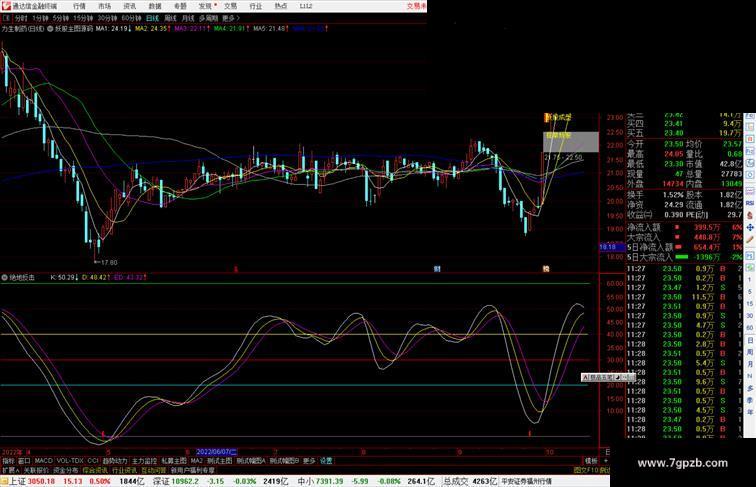This screenshot has width=756, height=487.
Task: Click the main chart indicator settings icon
Action: tap(50, 29)
